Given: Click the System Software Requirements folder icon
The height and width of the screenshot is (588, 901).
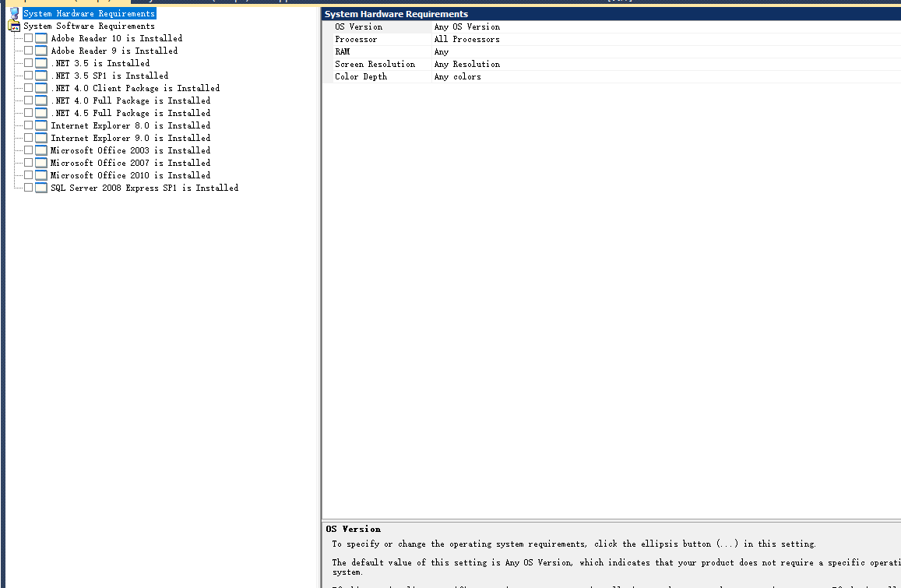Looking at the screenshot, I should (14, 26).
